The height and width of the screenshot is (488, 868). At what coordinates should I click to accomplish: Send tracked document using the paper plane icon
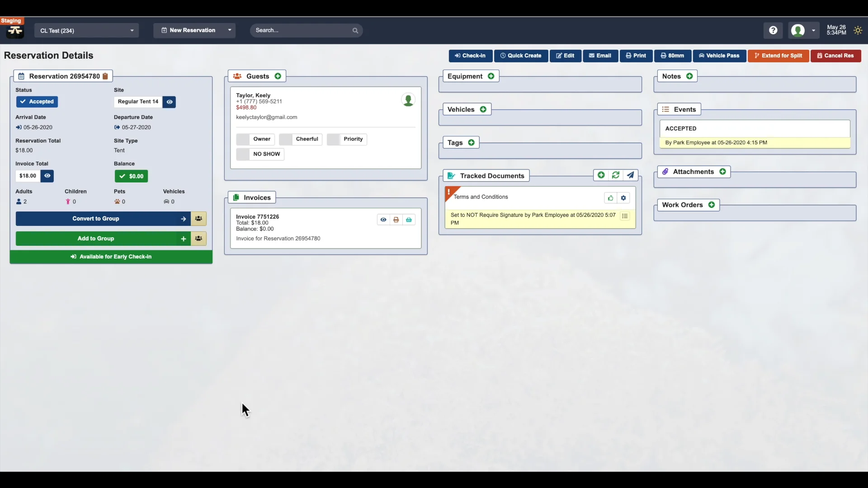click(631, 175)
